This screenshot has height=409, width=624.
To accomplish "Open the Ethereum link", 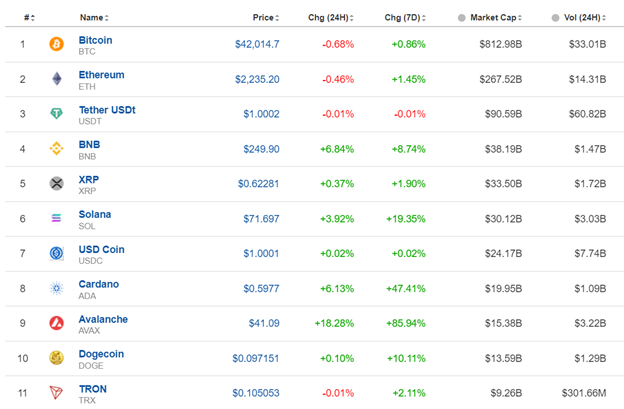I will (101, 75).
